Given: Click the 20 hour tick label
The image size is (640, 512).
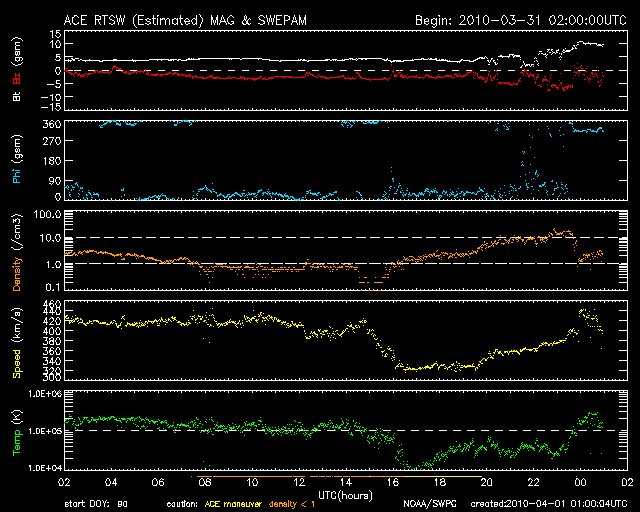Looking at the screenshot, I should [x=487, y=482].
